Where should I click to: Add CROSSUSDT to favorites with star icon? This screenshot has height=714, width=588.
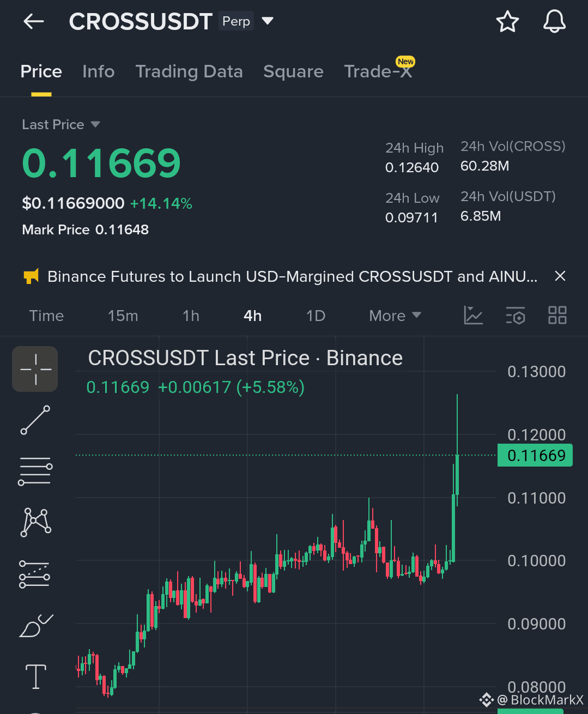507,22
